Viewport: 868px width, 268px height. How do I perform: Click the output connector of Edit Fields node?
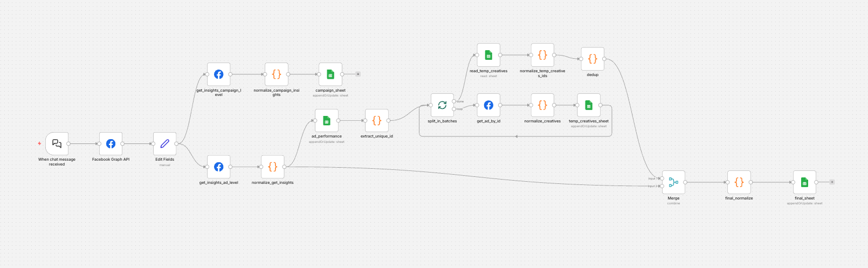pyautogui.click(x=176, y=143)
